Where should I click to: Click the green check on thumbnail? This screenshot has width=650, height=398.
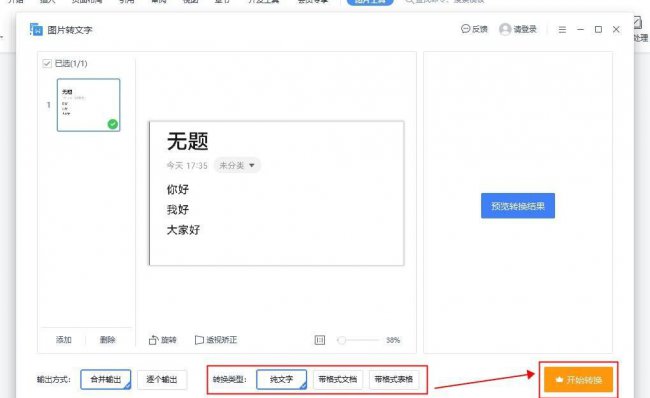click(112, 124)
